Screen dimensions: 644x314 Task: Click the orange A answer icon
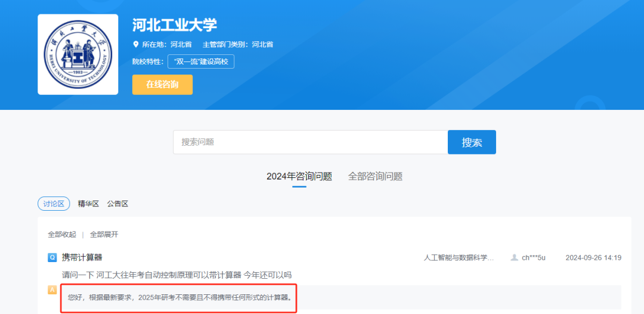[x=52, y=290]
